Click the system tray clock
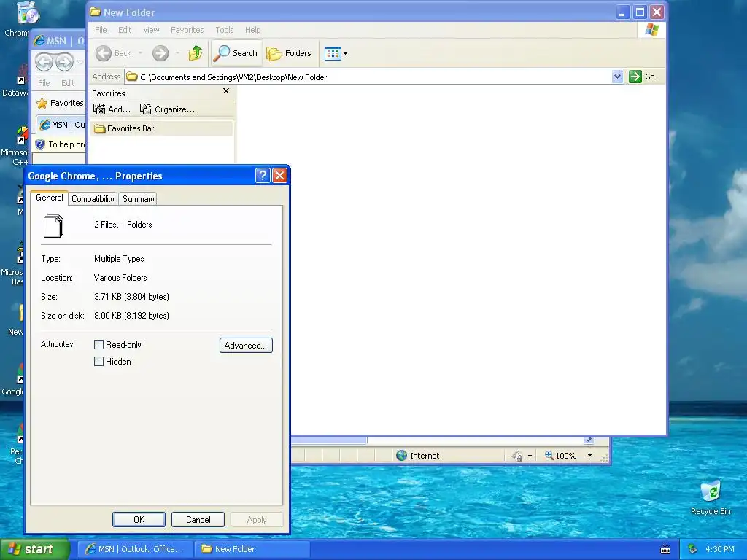The height and width of the screenshot is (560, 747). tap(720, 549)
